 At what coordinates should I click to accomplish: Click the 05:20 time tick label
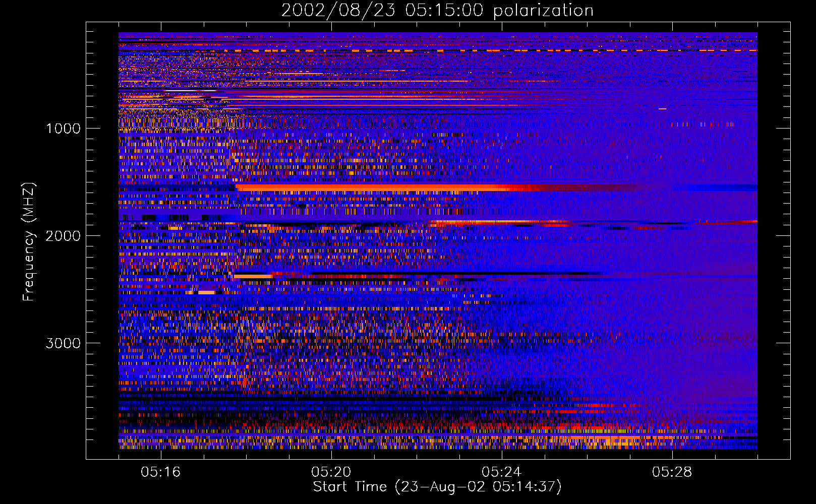click(x=331, y=472)
